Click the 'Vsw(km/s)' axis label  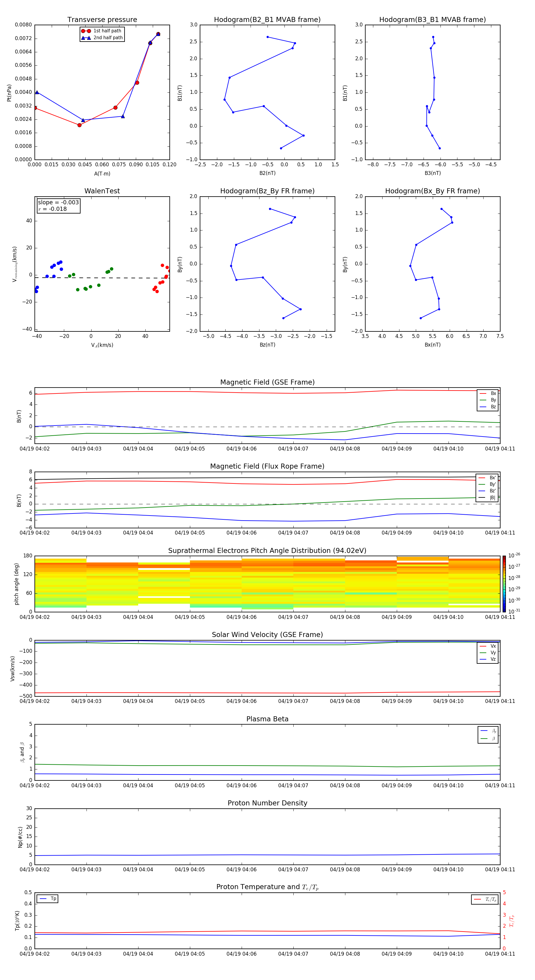click(12, 668)
